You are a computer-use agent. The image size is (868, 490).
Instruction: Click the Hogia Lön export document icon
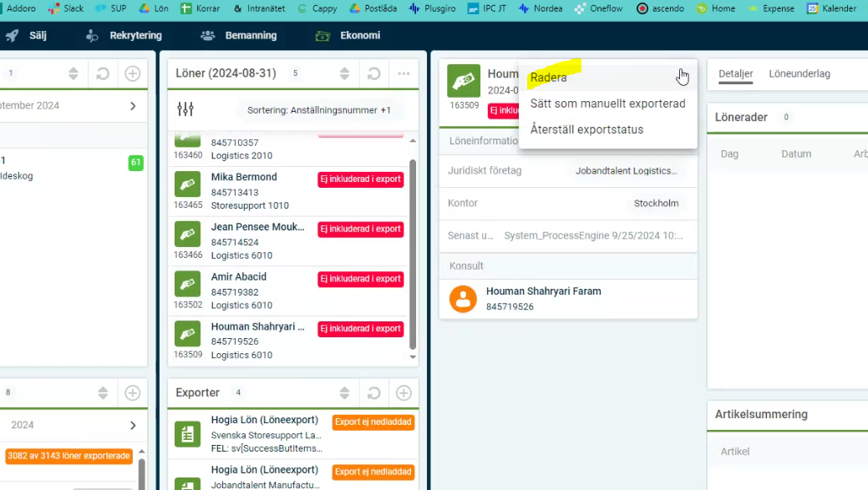click(187, 434)
